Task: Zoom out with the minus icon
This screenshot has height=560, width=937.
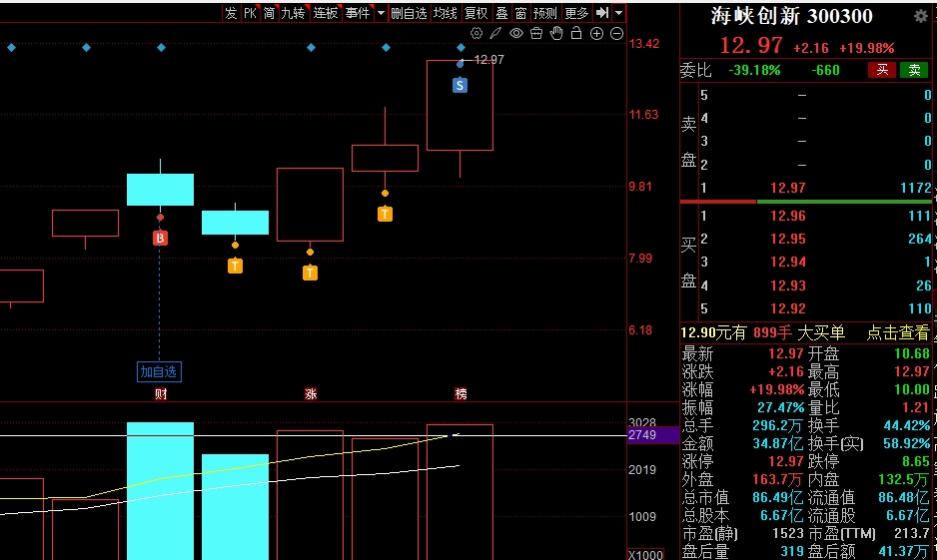Action: click(x=616, y=33)
